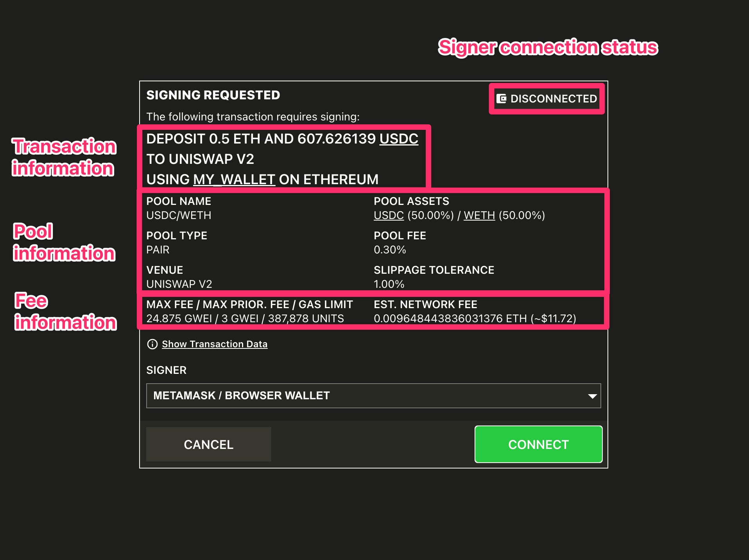
Task: Click the TO UNISWAP V2 line
Action: pyautogui.click(x=200, y=159)
